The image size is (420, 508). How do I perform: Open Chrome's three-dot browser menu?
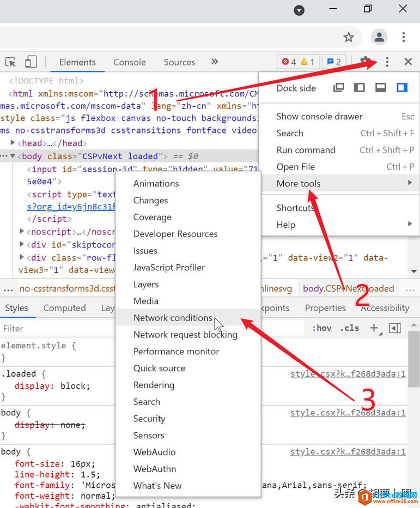(404, 37)
